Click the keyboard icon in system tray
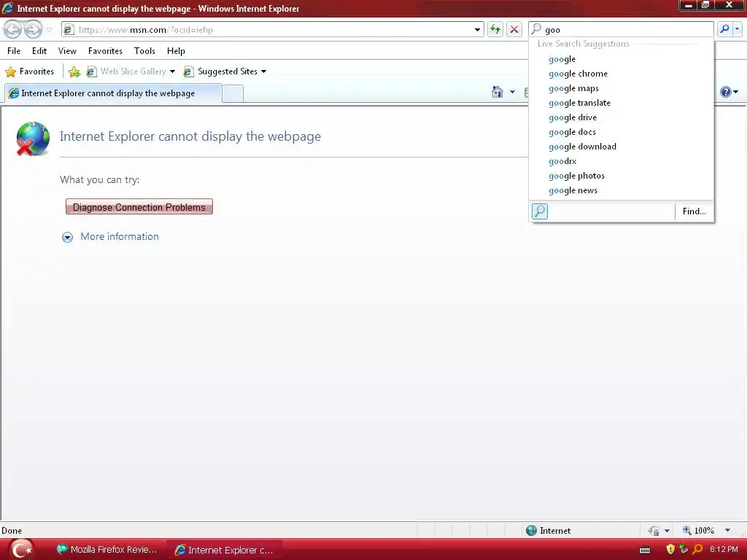The height and width of the screenshot is (560, 747). tap(645, 550)
